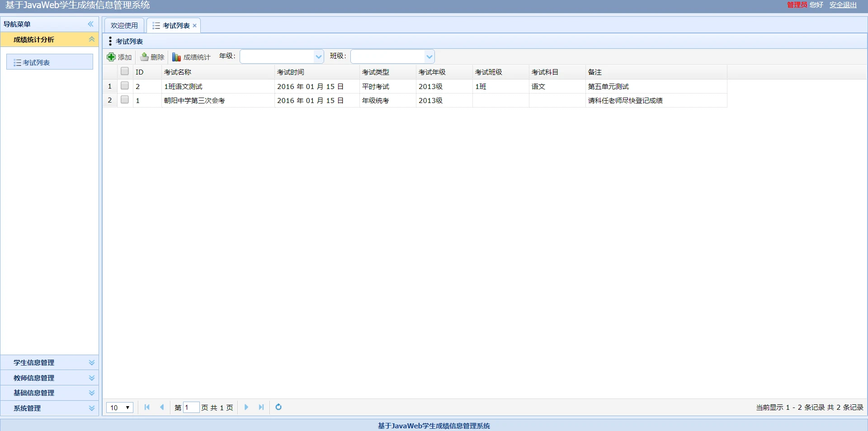Check the row for 朝阳中学第三次会考
The height and width of the screenshot is (431, 868).
click(x=125, y=100)
